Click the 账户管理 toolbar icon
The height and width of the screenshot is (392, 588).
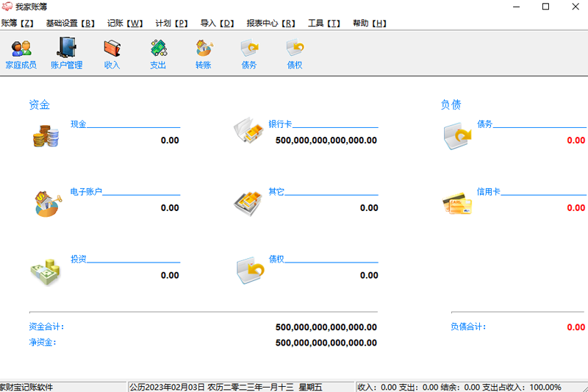(66, 54)
